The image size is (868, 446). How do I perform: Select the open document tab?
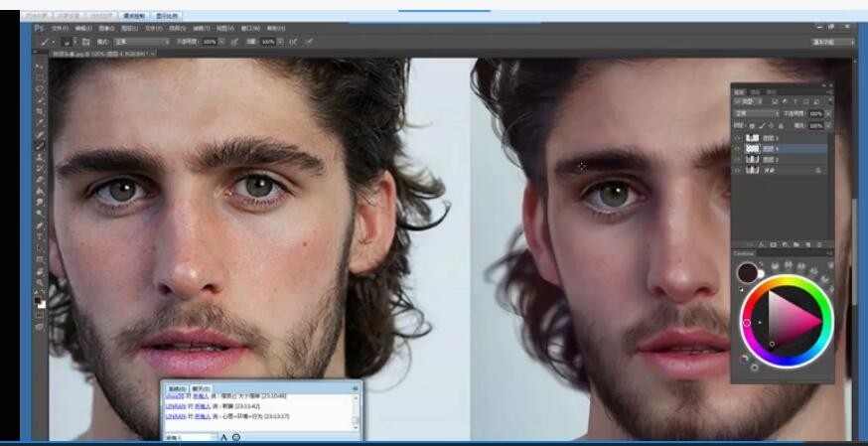coord(101,54)
